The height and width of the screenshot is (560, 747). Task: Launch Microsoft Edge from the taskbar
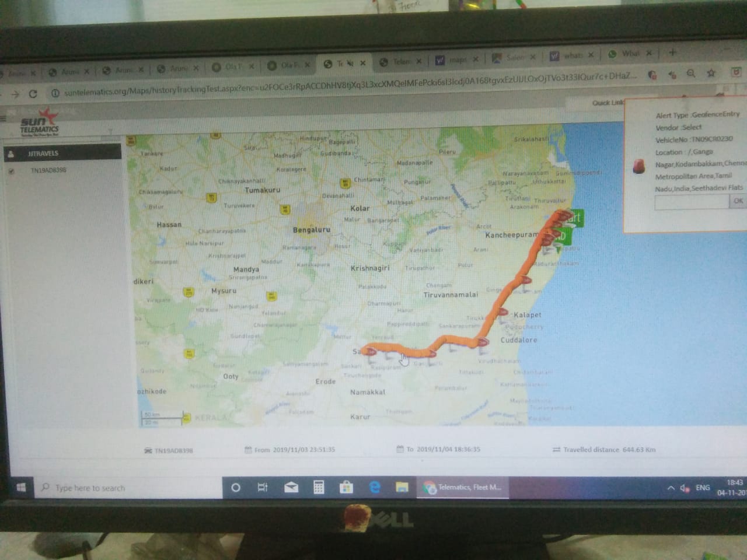click(374, 487)
